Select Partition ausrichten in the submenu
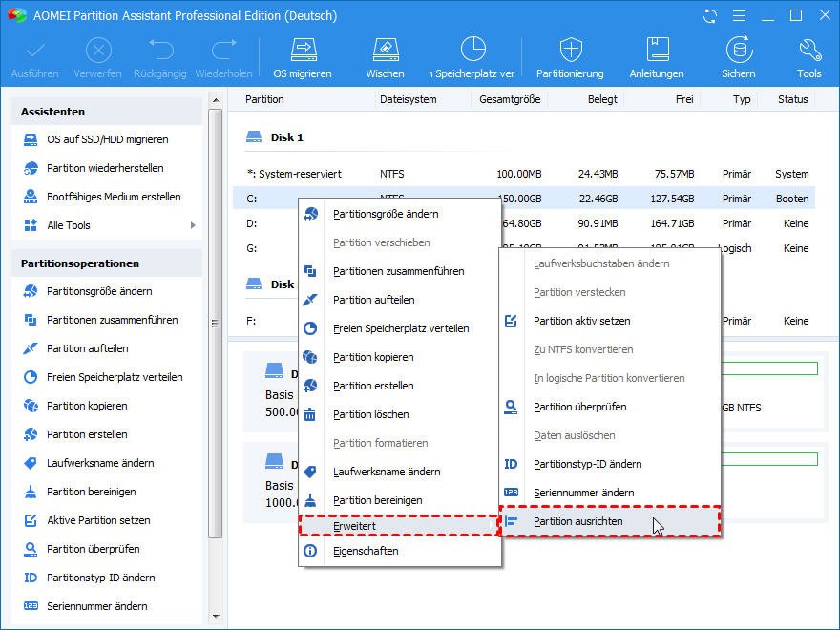Viewport: 840px width, 630px height. pyautogui.click(x=610, y=522)
